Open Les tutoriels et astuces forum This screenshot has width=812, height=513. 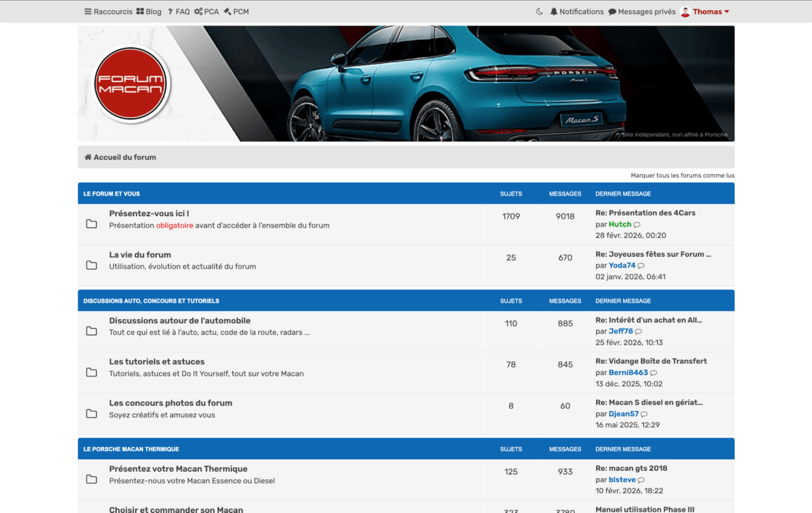(x=156, y=362)
